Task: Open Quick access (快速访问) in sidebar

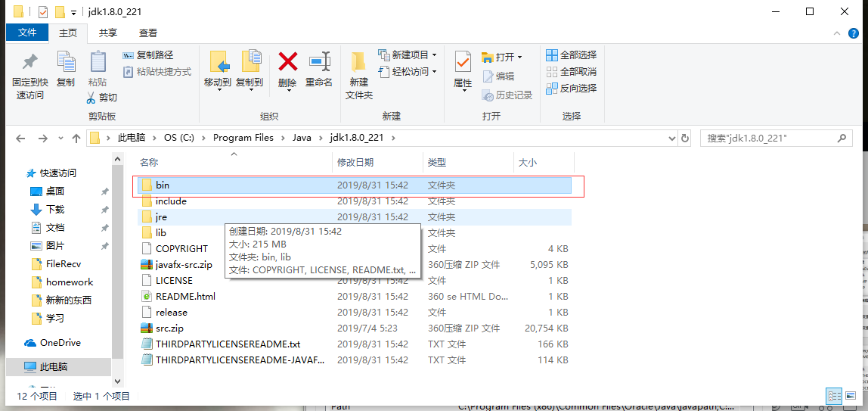Action: 57,173
